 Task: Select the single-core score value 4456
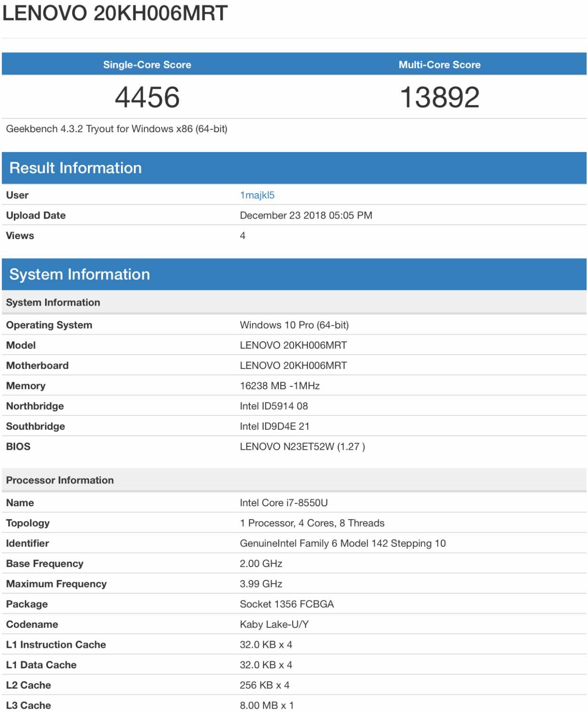point(147,97)
